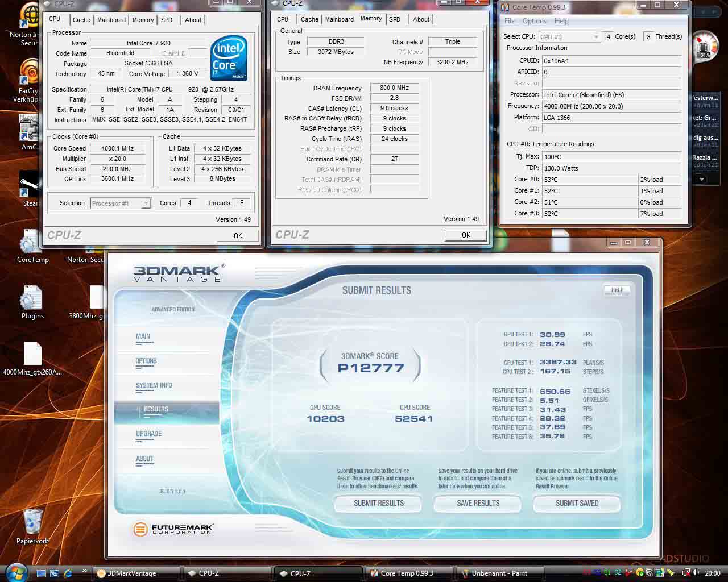Click the HELP button in 3DMark Vantage
Screen dimensions: 728x582
(x=617, y=290)
